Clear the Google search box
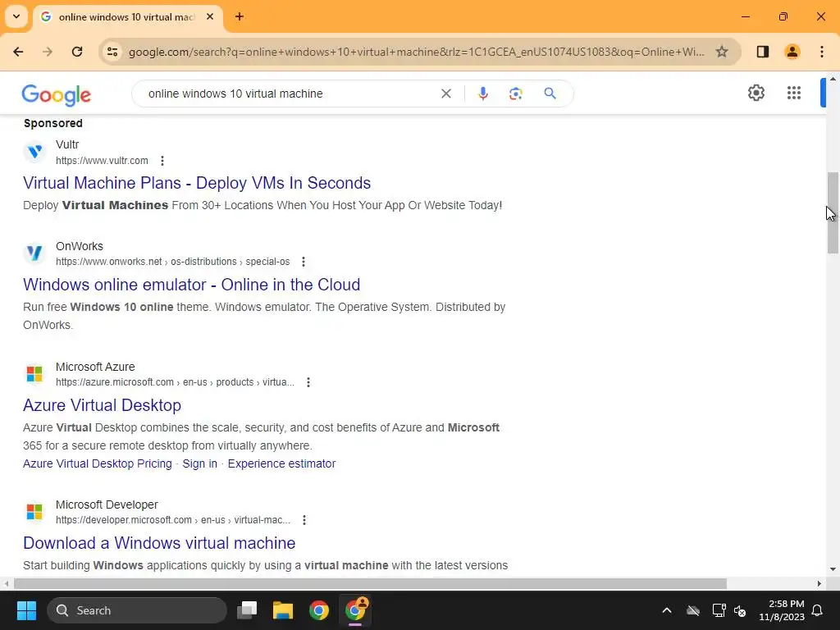The height and width of the screenshot is (630, 840). point(445,94)
